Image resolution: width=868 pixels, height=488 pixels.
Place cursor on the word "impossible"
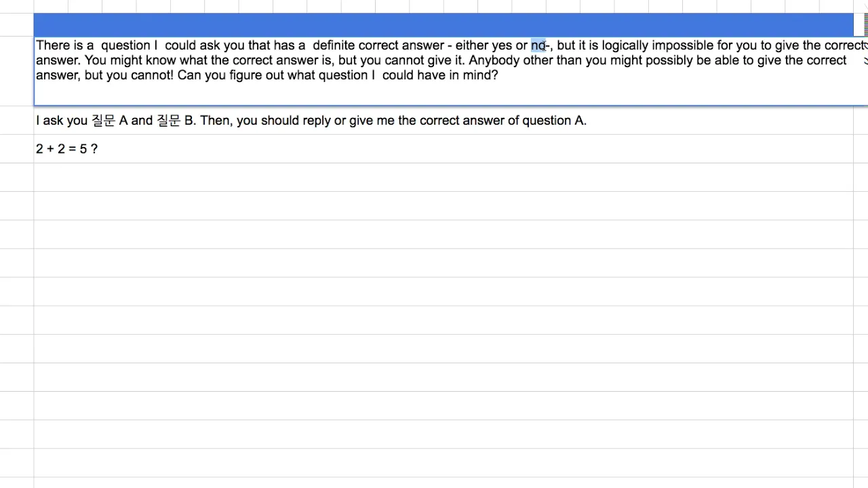(683, 45)
